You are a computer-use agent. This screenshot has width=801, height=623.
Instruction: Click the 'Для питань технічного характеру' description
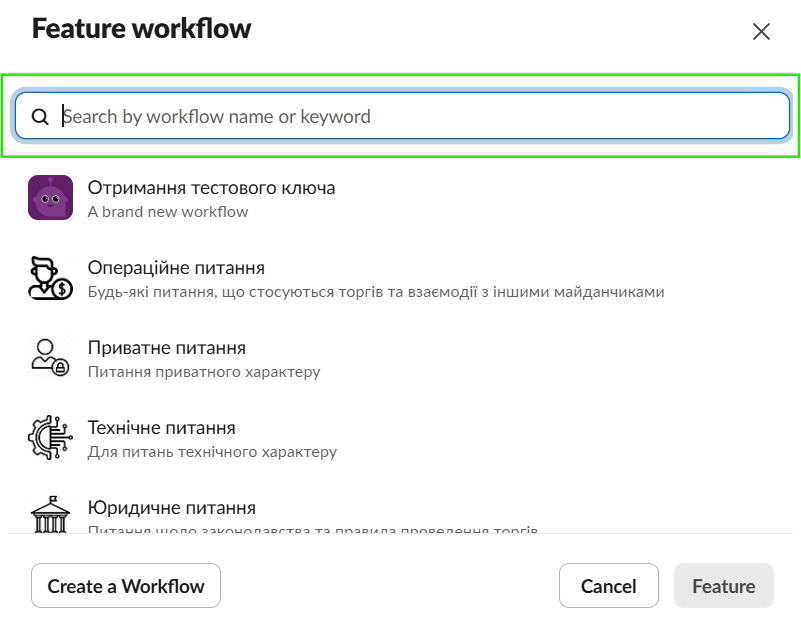(212, 452)
